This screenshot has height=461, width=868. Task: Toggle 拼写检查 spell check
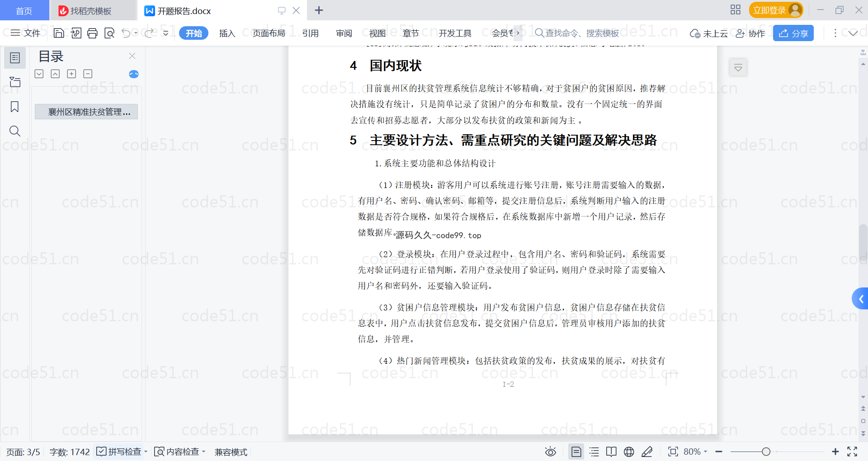pos(119,452)
